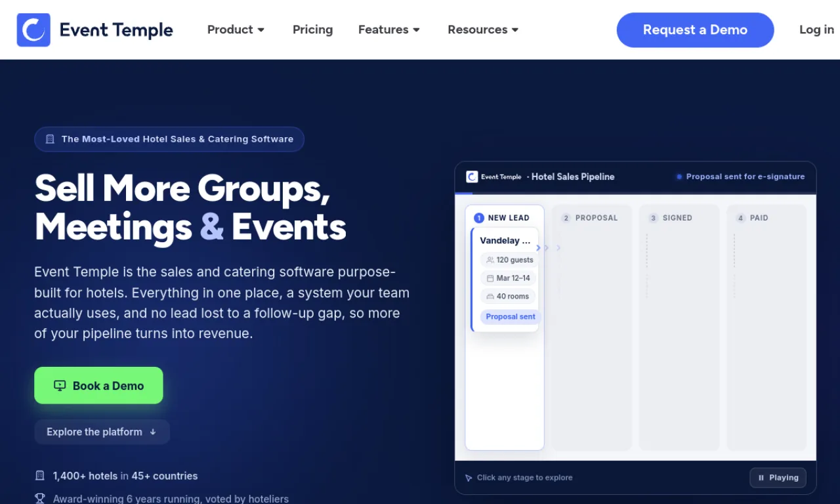This screenshot has height=504, width=840.
Task: Click the 40 rooms chip
Action: pyautogui.click(x=507, y=297)
